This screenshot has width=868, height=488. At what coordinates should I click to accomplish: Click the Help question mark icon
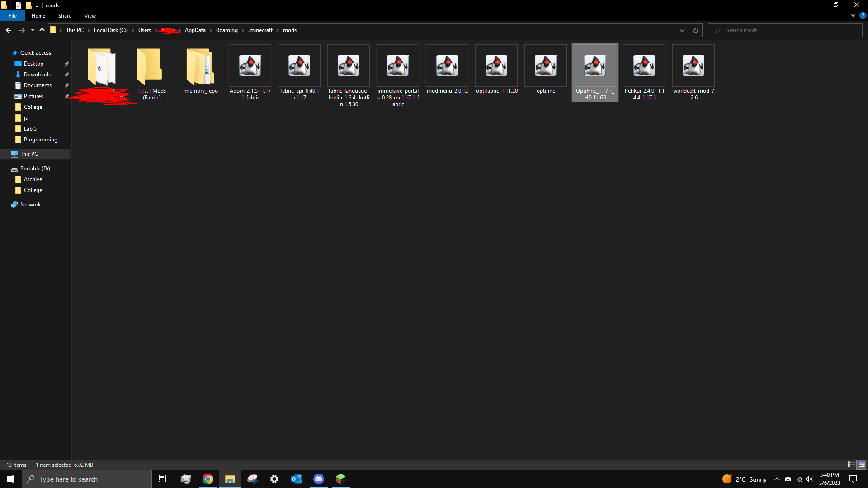coord(863,15)
